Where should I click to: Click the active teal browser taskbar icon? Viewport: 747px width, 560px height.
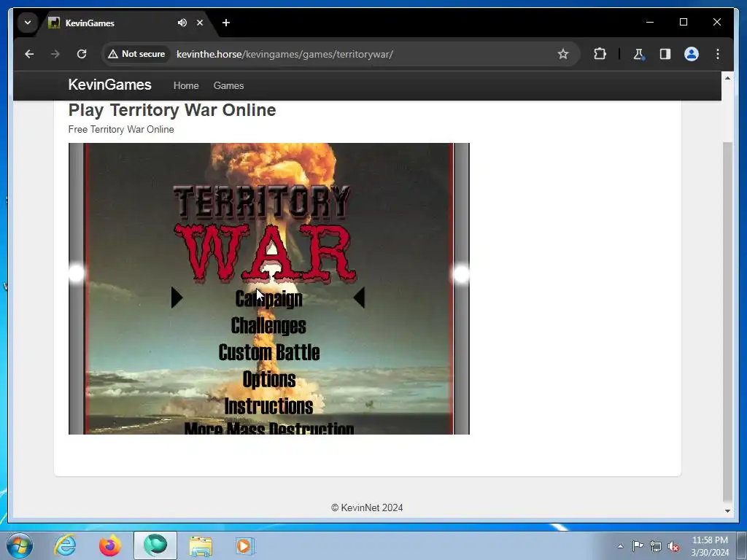tap(155, 545)
